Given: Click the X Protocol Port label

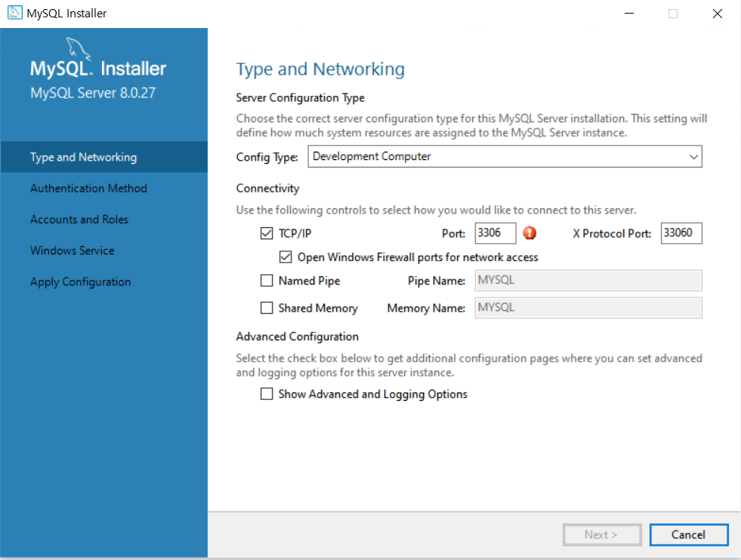Looking at the screenshot, I should coord(612,233).
